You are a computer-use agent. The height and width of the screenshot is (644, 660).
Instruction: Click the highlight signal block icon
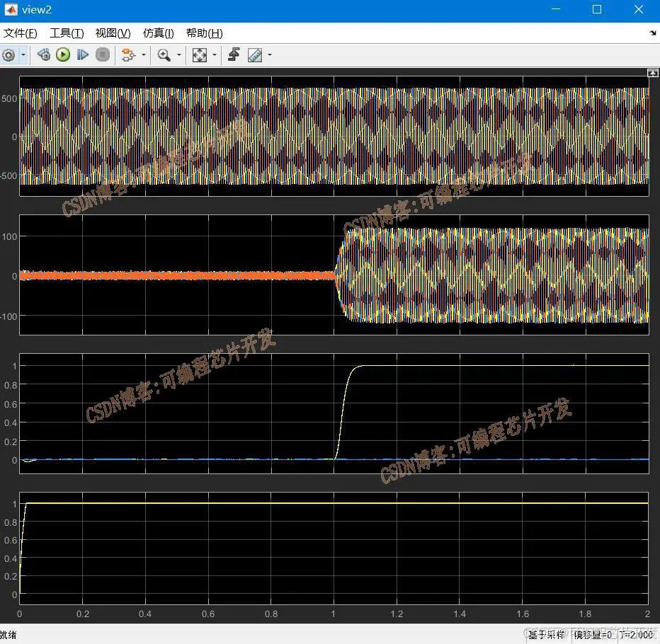click(x=128, y=55)
